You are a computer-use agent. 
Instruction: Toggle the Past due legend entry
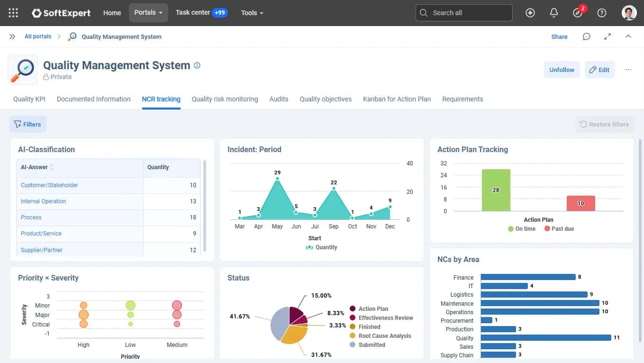pos(559,229)
